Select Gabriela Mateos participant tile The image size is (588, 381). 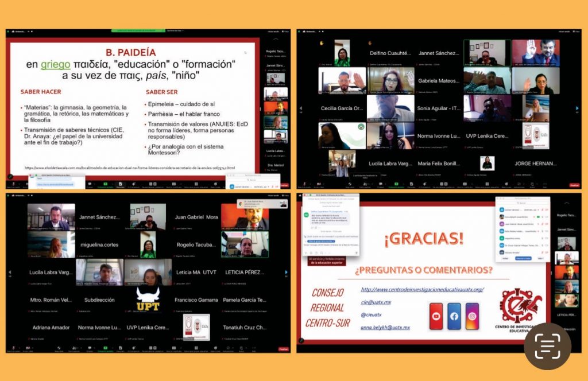[438, 81]
